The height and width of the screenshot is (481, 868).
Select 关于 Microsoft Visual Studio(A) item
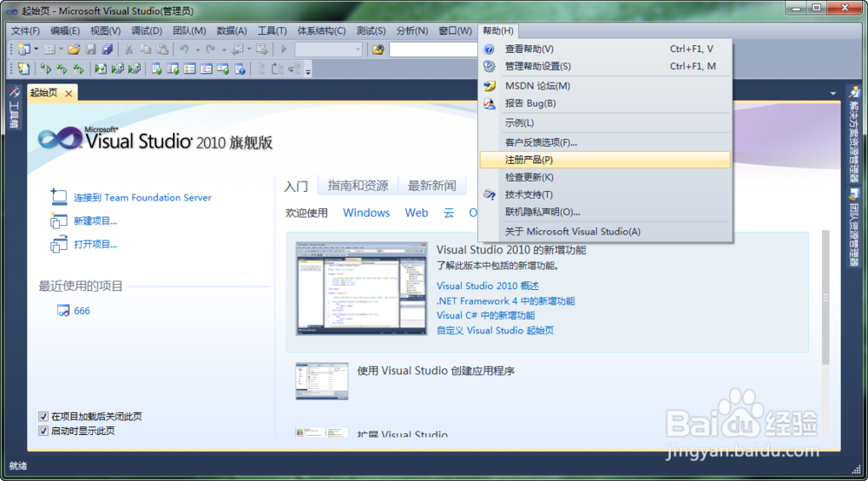[x=605, y=231]
